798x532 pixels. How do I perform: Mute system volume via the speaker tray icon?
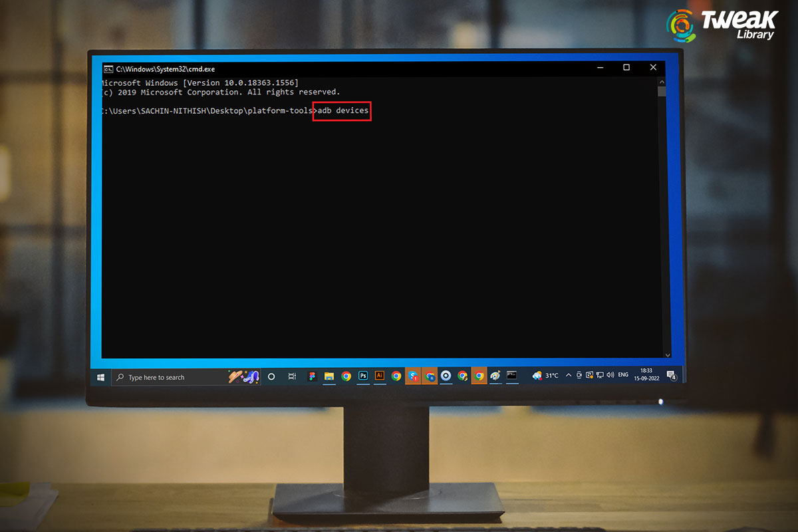coord(610,376)
